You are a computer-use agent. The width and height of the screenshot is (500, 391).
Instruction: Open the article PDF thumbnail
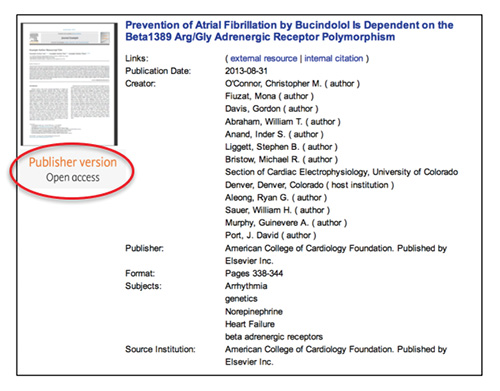coord(69,84)
